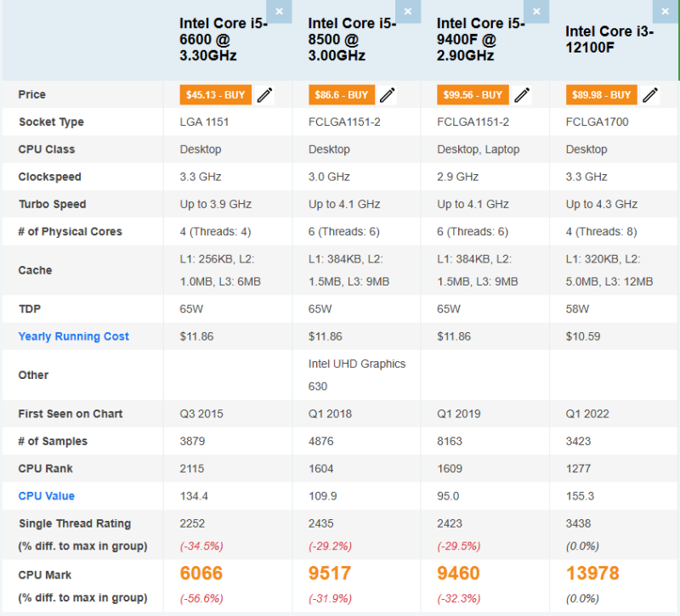Click the CPU value 155.3
Screen dimensions: 680x616
click(580, 496)
